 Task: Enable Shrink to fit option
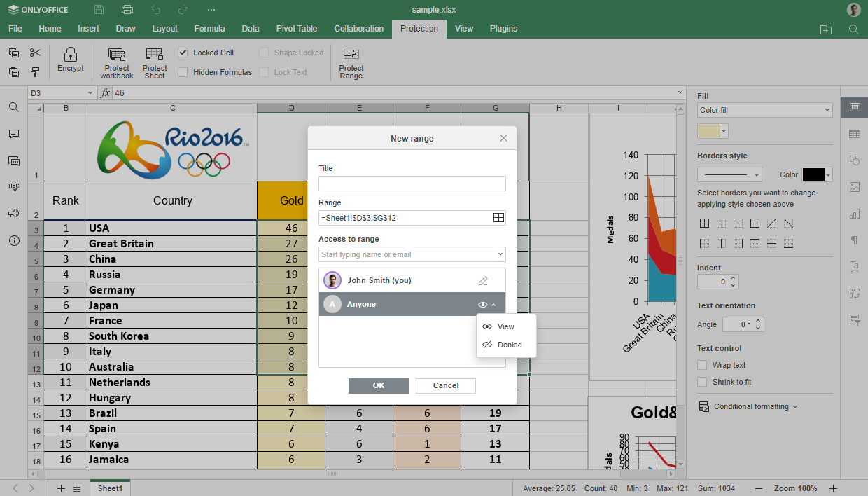tap(702, 380)
